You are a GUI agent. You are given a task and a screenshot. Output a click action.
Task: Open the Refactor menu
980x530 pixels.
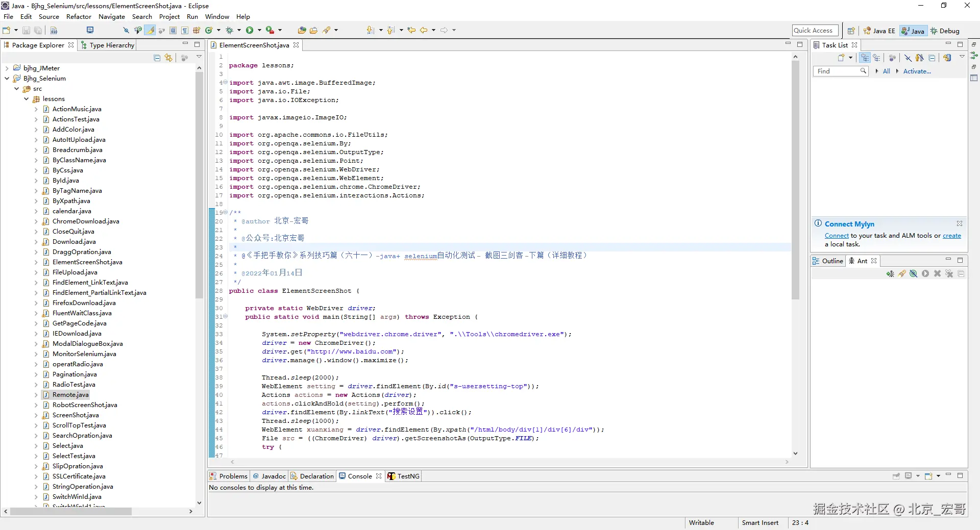tap(79, 17)
